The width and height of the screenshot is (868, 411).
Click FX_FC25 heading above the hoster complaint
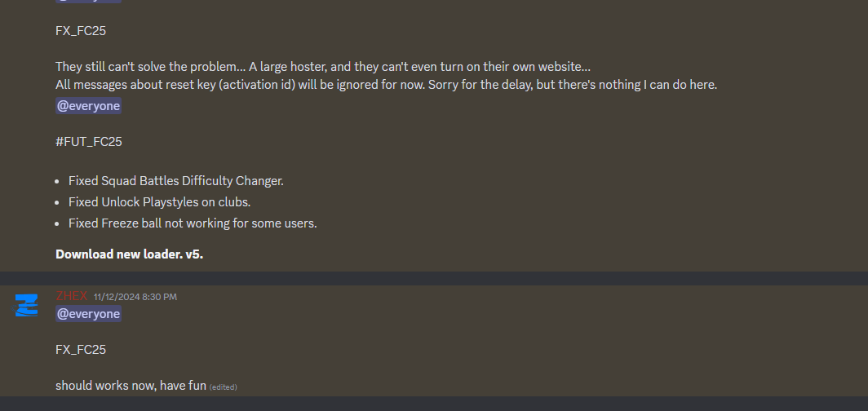81,31
